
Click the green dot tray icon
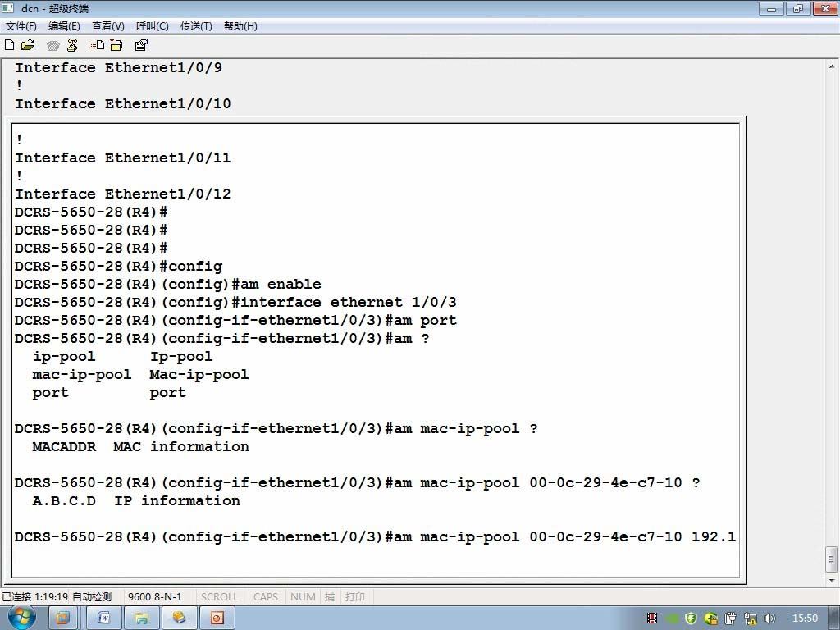[x=672, y=619]
